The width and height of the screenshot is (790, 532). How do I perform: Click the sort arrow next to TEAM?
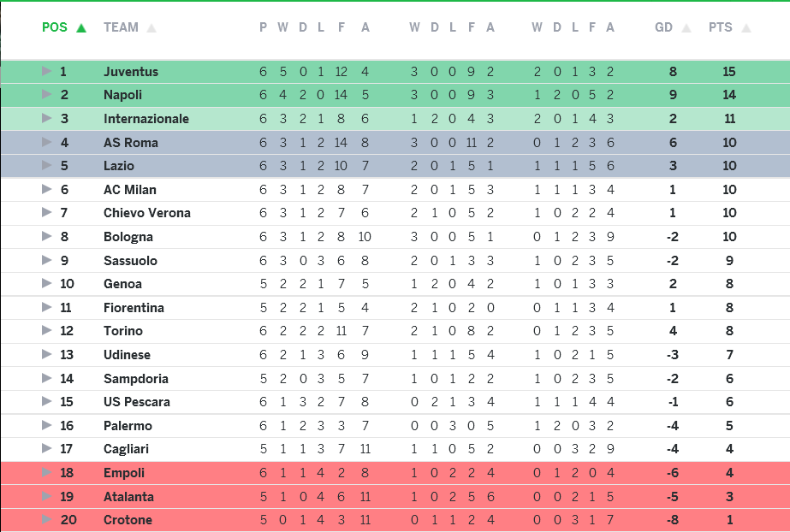click(151, 28)
